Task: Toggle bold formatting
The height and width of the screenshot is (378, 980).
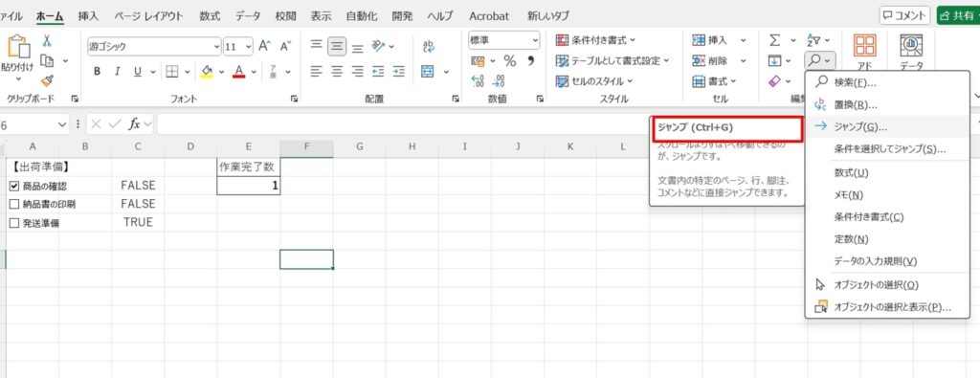Action: [x=97, y=71]
